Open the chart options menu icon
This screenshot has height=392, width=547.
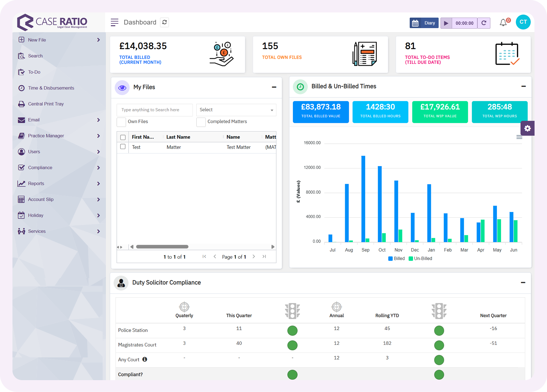[x=519, y=137]
